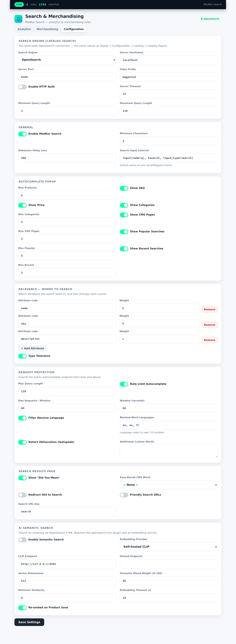
Task: Focus the Server Port field
Action: pos(67,77)
